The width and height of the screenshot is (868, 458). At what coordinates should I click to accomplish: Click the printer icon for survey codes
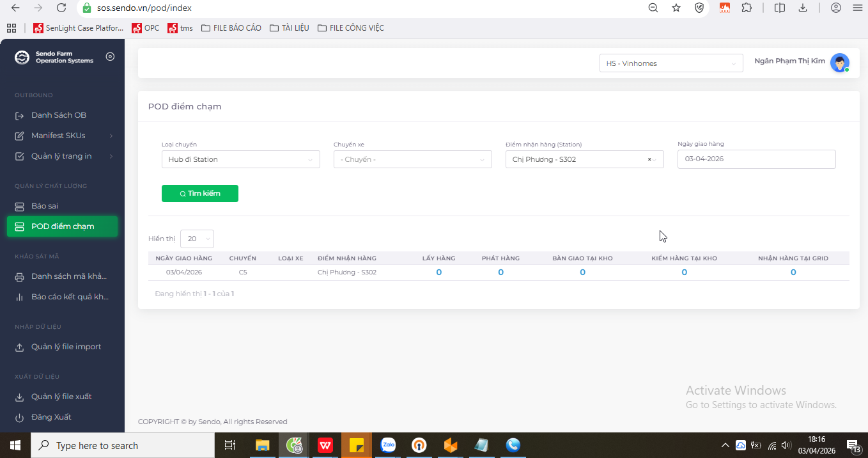click(19, 276)
